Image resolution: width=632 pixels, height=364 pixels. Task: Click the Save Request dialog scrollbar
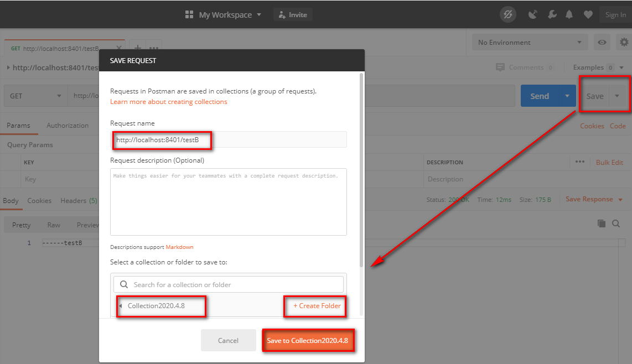(361, 170)
